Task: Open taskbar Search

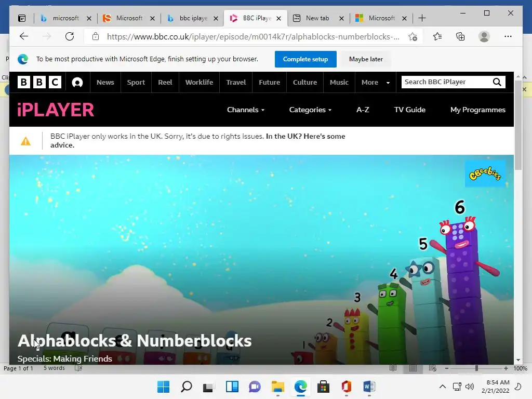Action: coord(187,387)
